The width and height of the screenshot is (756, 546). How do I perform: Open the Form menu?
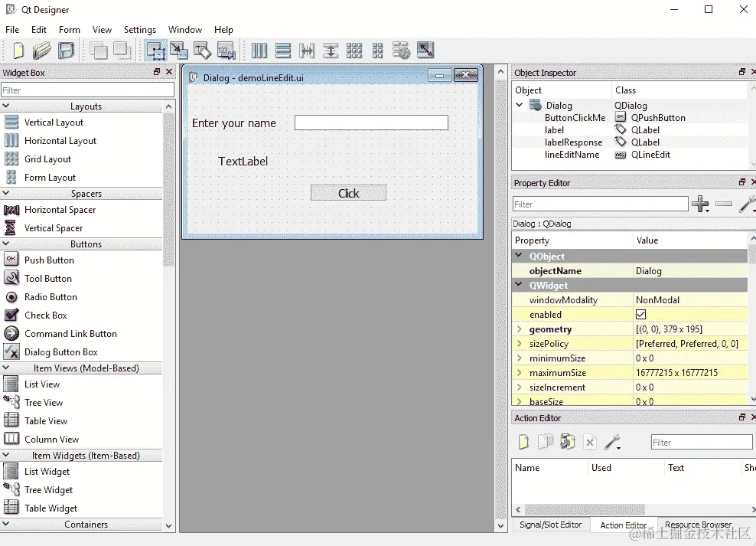coord(70,29)
